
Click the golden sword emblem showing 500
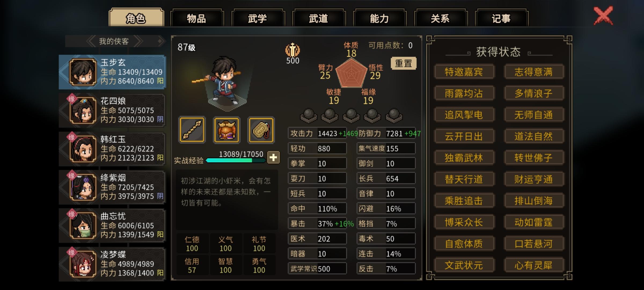[292, 50]
